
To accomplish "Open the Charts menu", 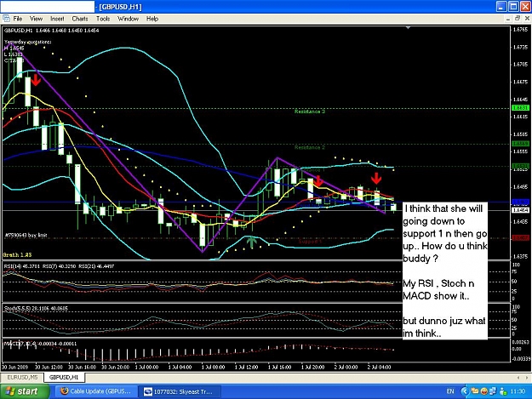I will [x=80, y=19].
